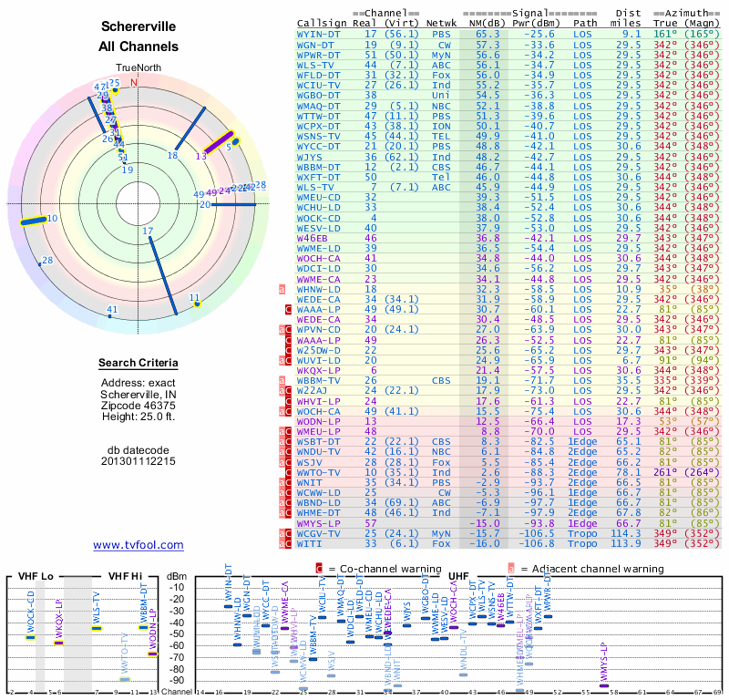Click the channel 20 bar on radar plot
Image resolution: width=729 pixels, height=700 pixels.
(234, 205)
